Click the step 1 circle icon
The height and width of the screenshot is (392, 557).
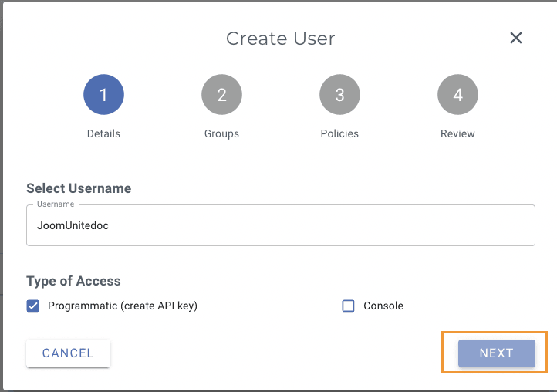click(x=103, y=95)
